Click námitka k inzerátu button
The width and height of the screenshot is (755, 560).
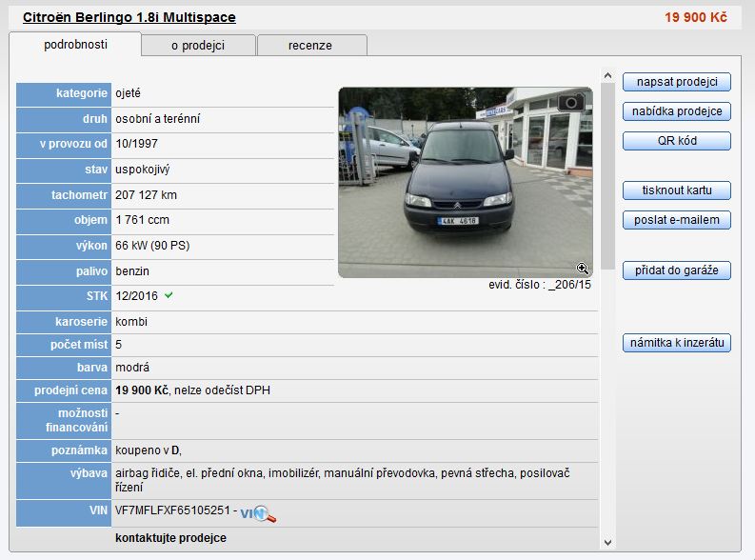point(677,343)
